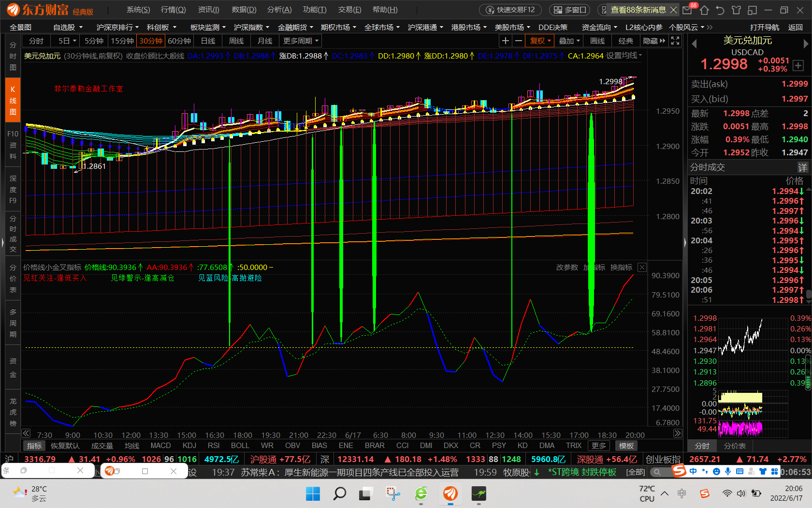Expand the 板块监测 dropdown

208,28
